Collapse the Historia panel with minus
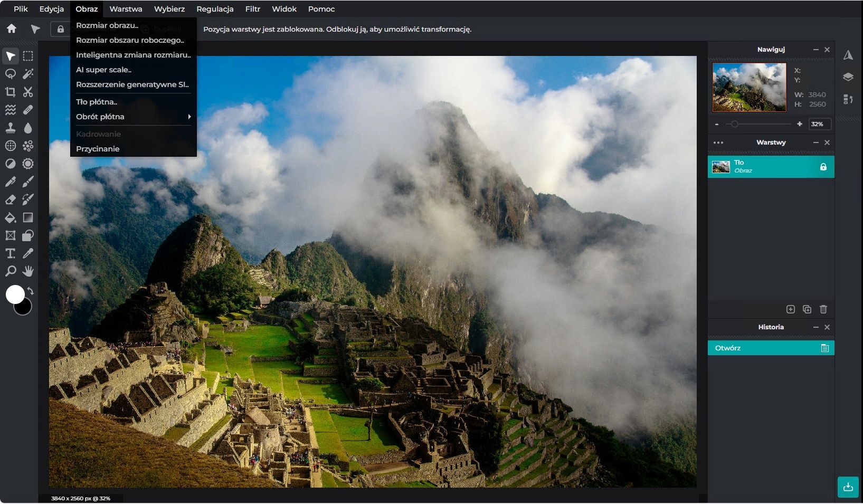863x504 pixels. point(815,327)
